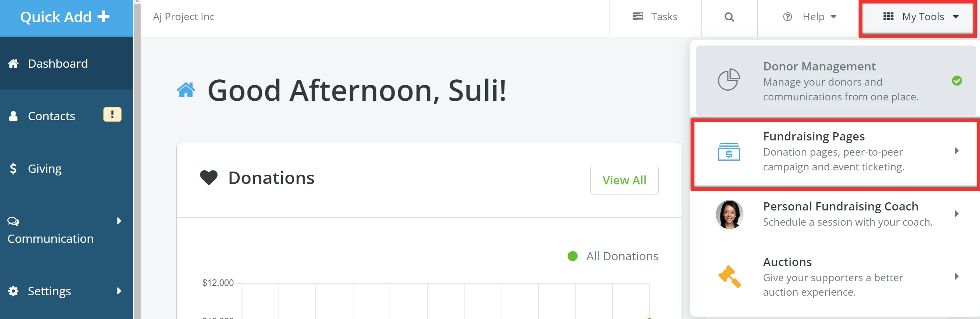Screen dimensions: 980x319
Task: Click the Communication chat bubble icon
Action: point(13,221)
